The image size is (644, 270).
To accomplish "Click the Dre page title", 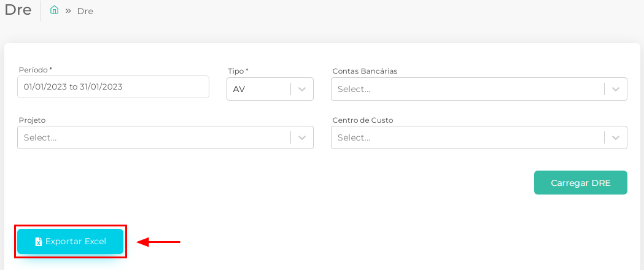I will point(18,10).
